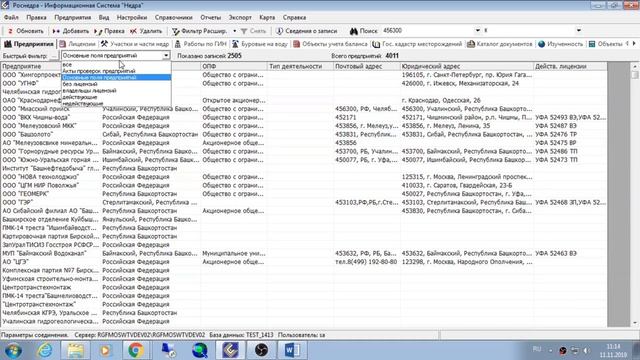Select 'недействующие' filter option
This screenshot has height=360, width=640.
tap(116, 104)
